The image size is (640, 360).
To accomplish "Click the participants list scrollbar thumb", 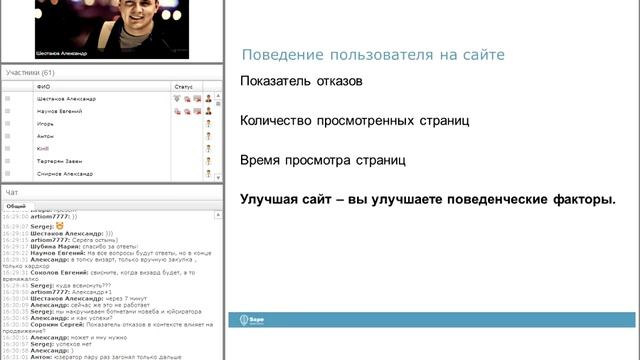I will coord(218,104).
